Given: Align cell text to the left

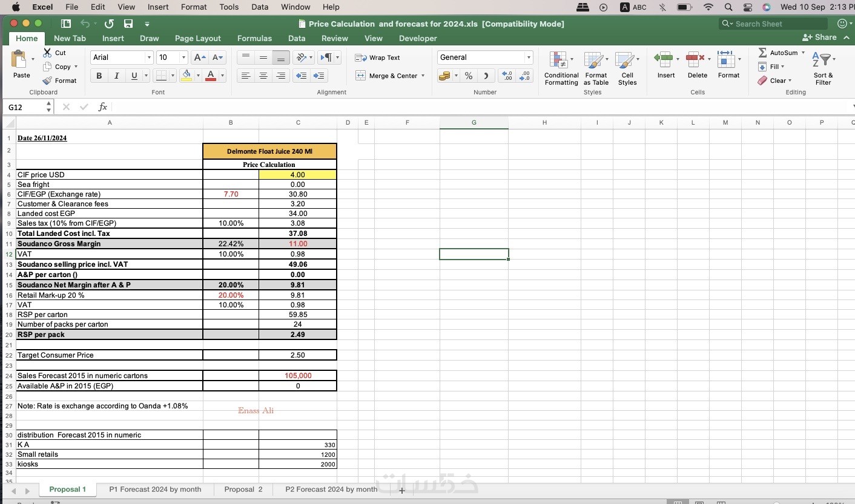Looking at the screenshot, I should 245,76.
